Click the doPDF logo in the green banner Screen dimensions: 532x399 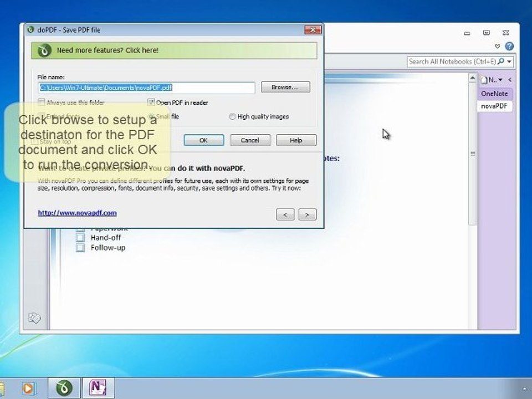click(44, 50)
